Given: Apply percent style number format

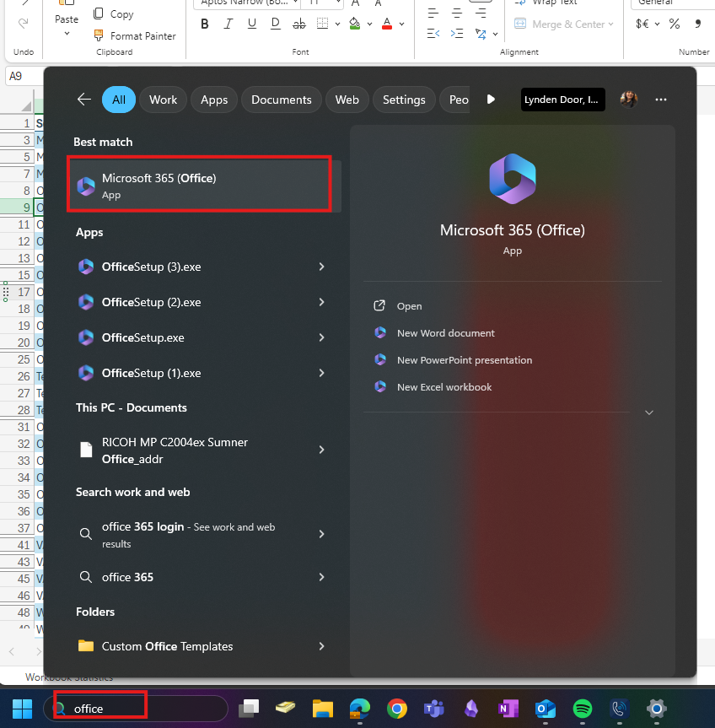Looking at the screenshot, I should click(675, 24).
